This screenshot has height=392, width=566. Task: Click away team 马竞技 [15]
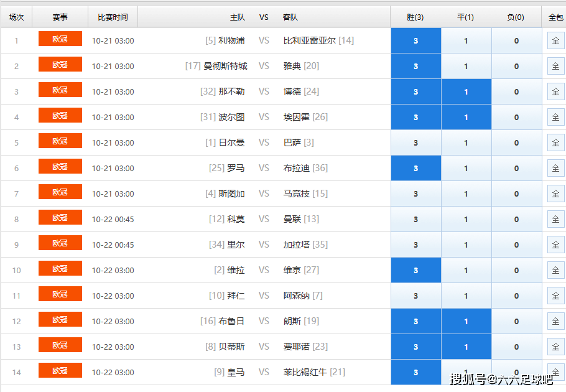[x=305, y=194]
